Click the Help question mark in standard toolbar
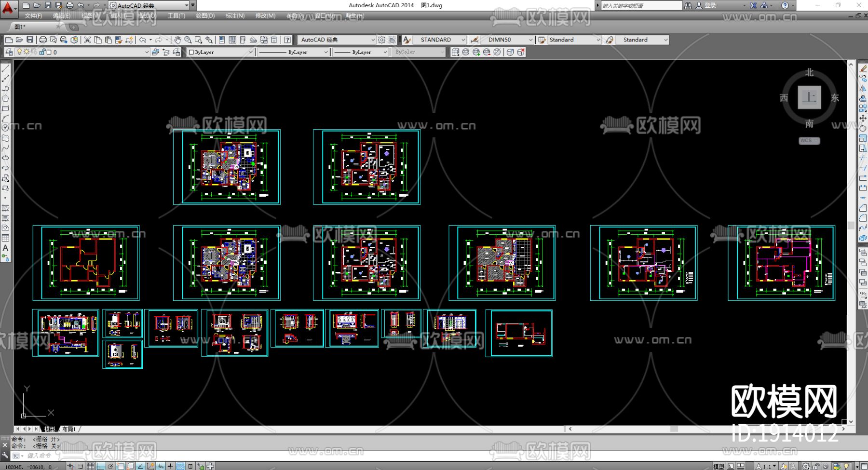 [x=287, y=40]
